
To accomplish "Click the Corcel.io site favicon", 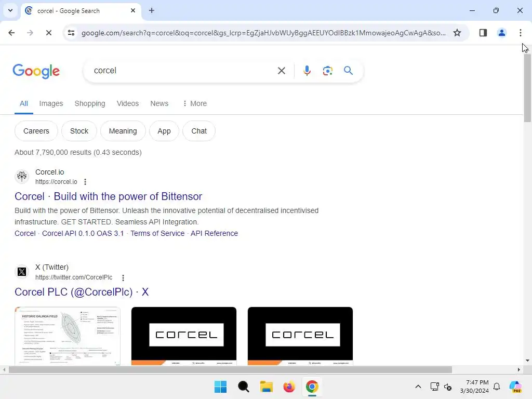I will [22, 177].
